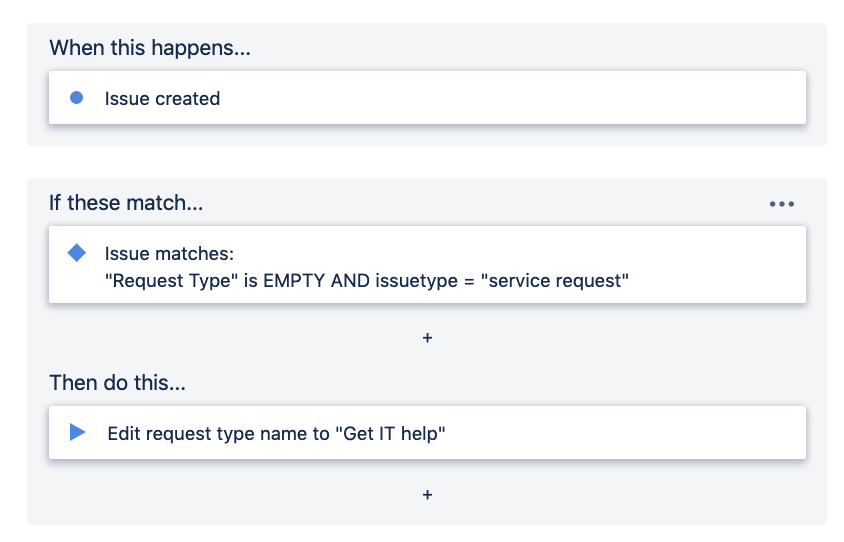Select the "Issue created" trigger label
This screenshot has width=844, height=542.
point(162,99)
